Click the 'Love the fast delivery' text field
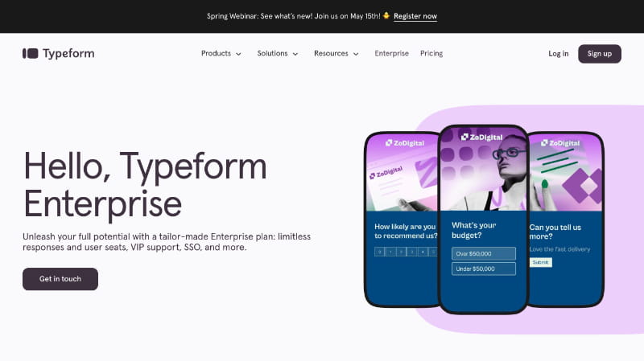The image size is (644, 361). [559, 249]
